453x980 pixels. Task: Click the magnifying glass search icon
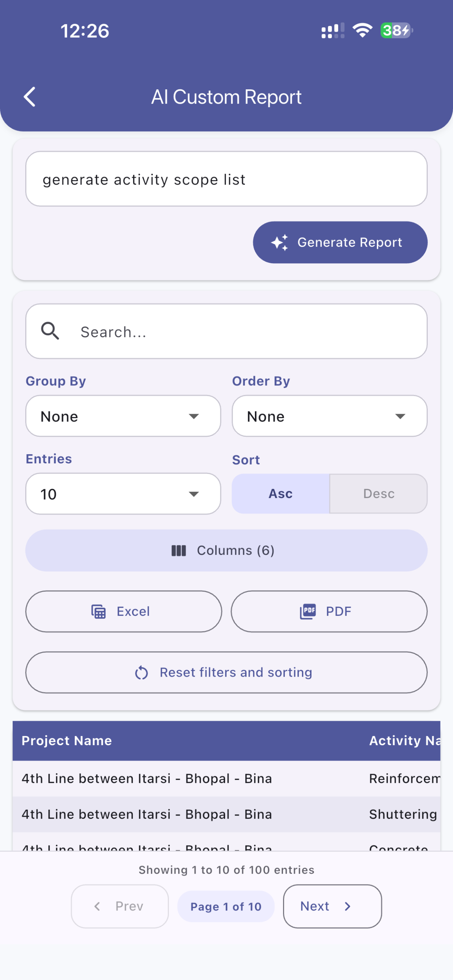pyautogui.click(x=50, y=331)
